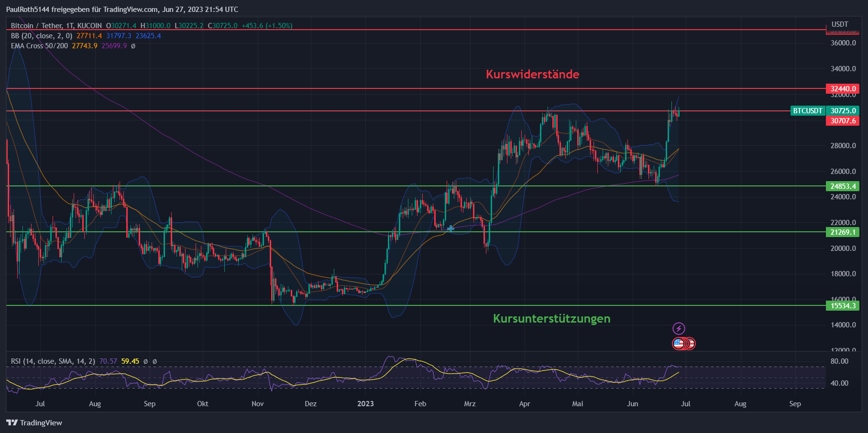
Task: Click the 28000.0 price axis label
Action: 843,146
